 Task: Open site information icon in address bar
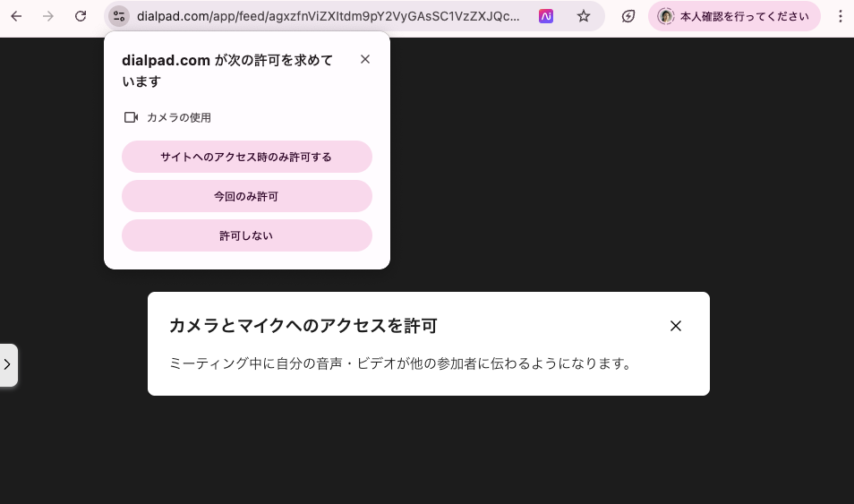pos(119,16)
